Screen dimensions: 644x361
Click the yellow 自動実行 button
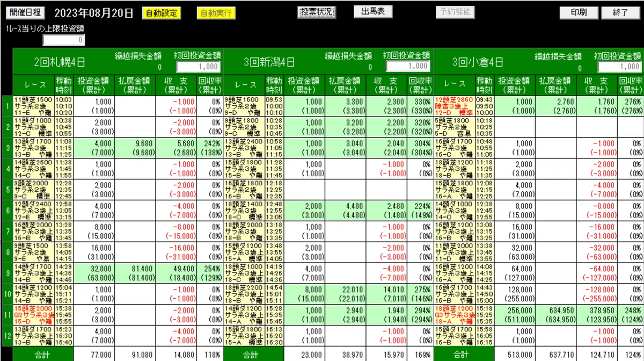click(x=216, y=13)
